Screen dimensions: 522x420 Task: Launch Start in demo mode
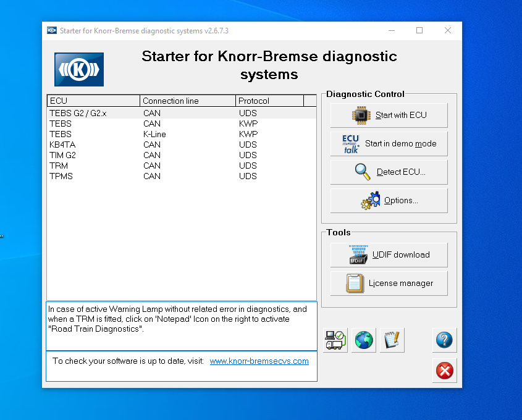389,144
